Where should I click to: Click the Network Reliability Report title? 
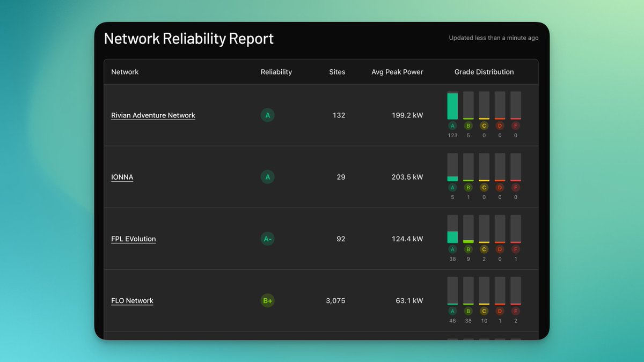coord(189,39)
